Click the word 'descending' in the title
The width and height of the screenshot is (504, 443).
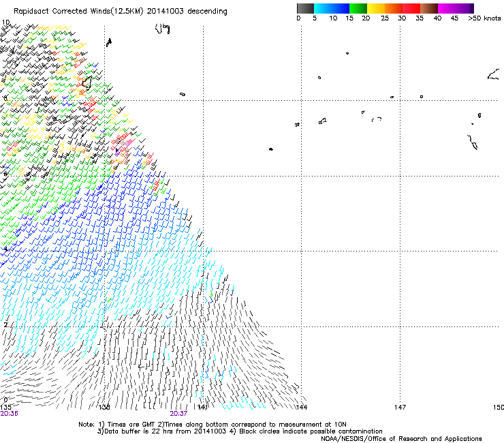[x=207, y=12]
